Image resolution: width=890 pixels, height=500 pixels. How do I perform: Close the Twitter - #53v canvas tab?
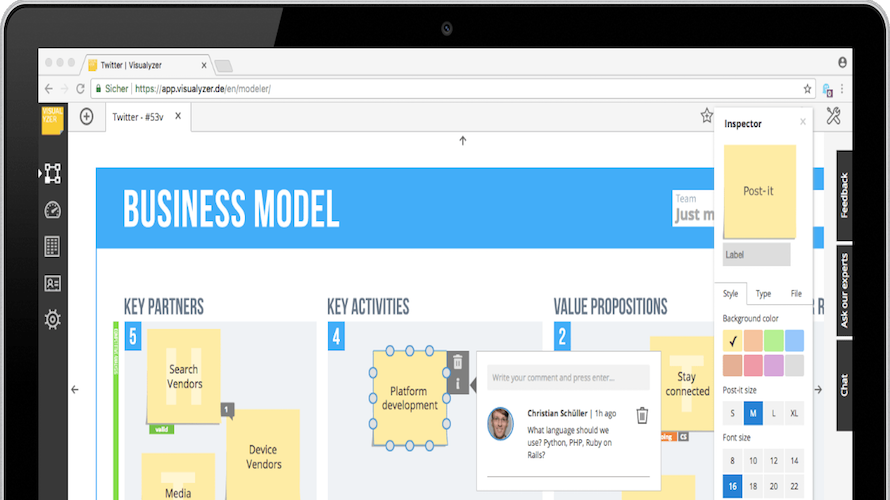tap(178, 116)
